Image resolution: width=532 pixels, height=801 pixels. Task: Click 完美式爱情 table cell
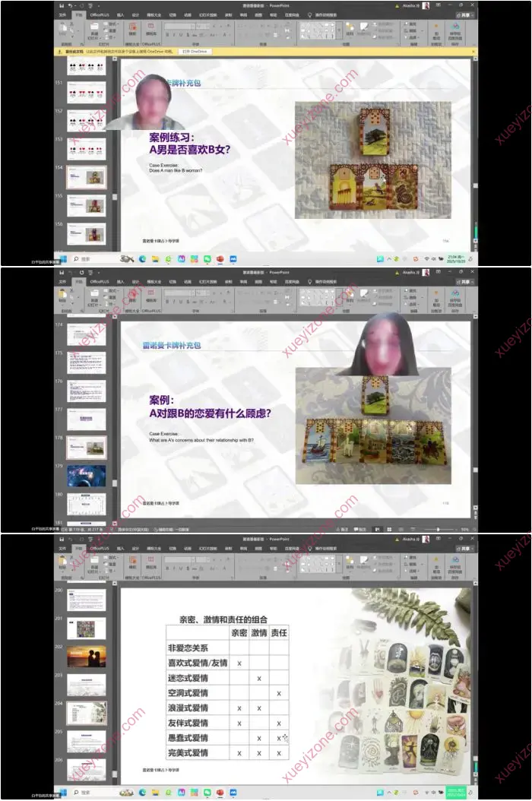point(198,752)
